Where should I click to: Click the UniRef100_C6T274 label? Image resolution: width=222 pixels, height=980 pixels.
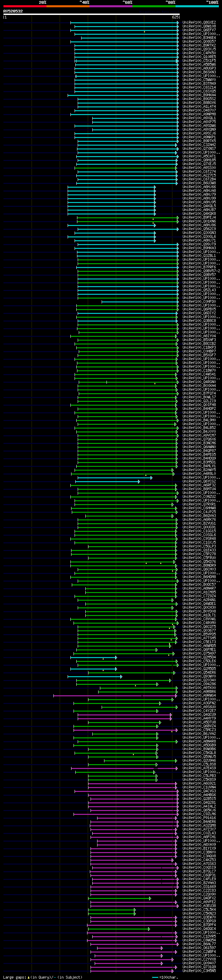coord(199,172)
